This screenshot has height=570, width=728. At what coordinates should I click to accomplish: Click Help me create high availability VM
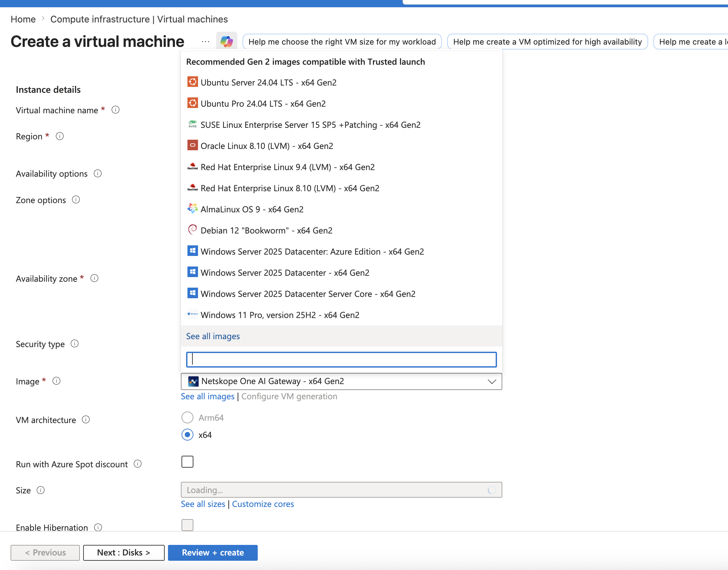tap(547, 42)
